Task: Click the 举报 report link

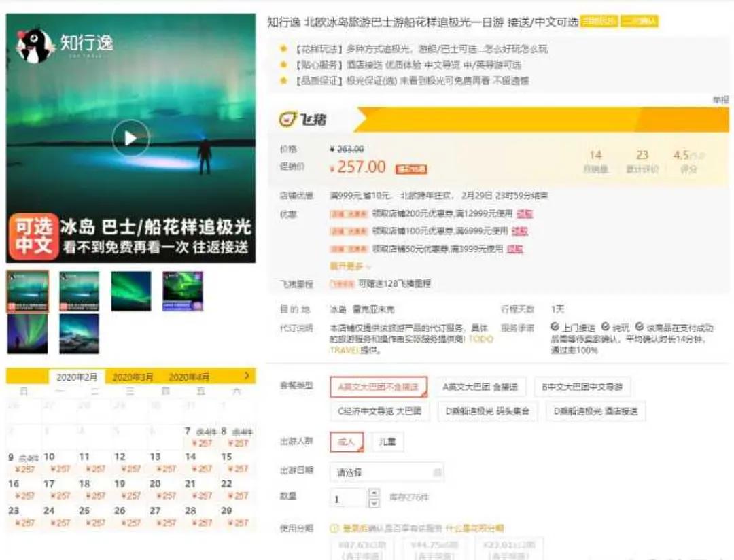Action: tap(721, 100)
